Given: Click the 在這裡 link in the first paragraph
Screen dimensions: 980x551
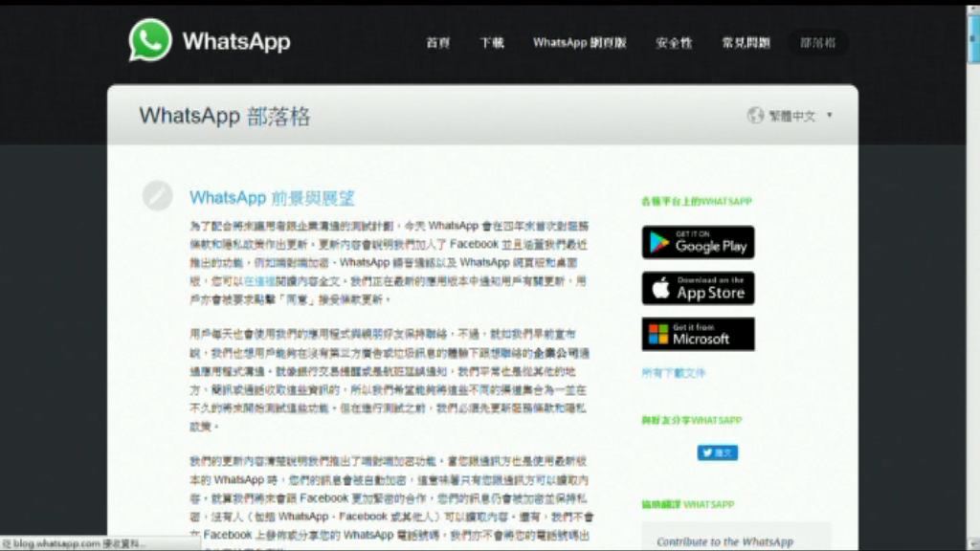Looking at the screenshot, I should point(259,281).
